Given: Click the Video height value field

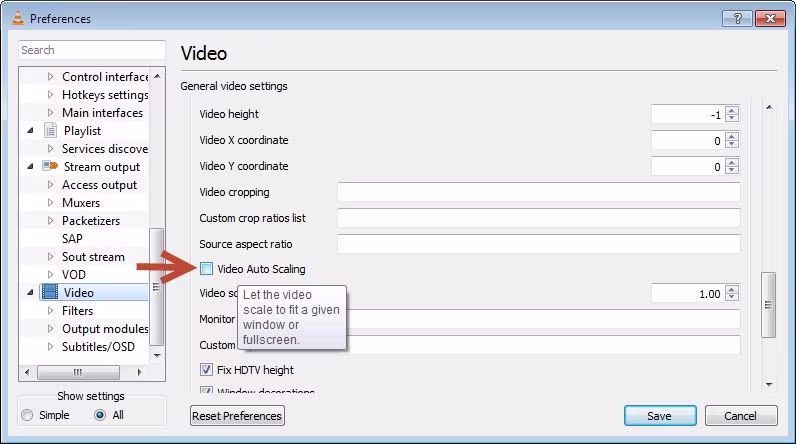Looking at the screenshot, I should pyautogui.click(x=688, y=114).
